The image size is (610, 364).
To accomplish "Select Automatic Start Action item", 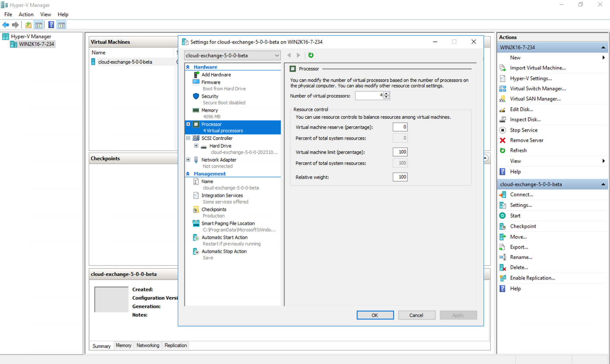I will point(224,237).
